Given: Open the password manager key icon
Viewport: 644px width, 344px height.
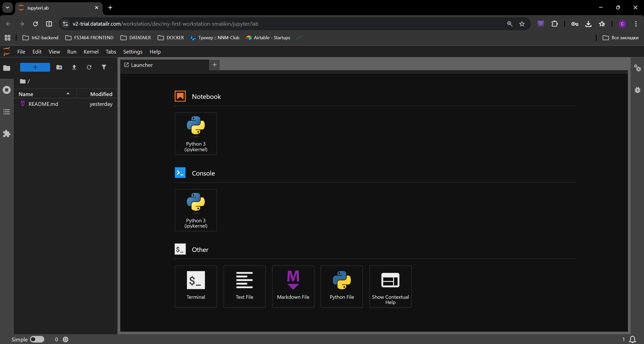Looking at the screenshot, I should click(x=575, y=24).
